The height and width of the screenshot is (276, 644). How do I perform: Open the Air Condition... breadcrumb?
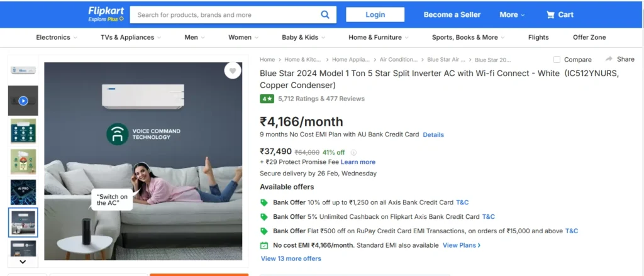coord(398,60)
